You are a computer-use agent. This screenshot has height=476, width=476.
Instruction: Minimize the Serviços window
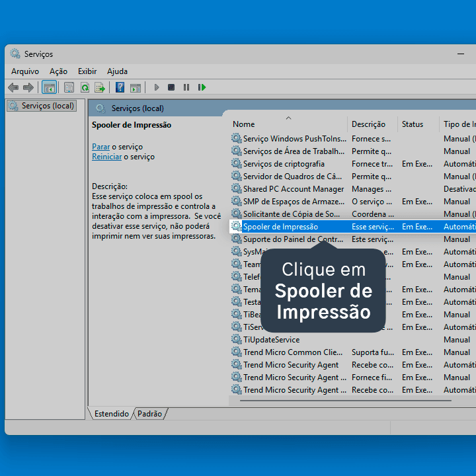(461, 54)
